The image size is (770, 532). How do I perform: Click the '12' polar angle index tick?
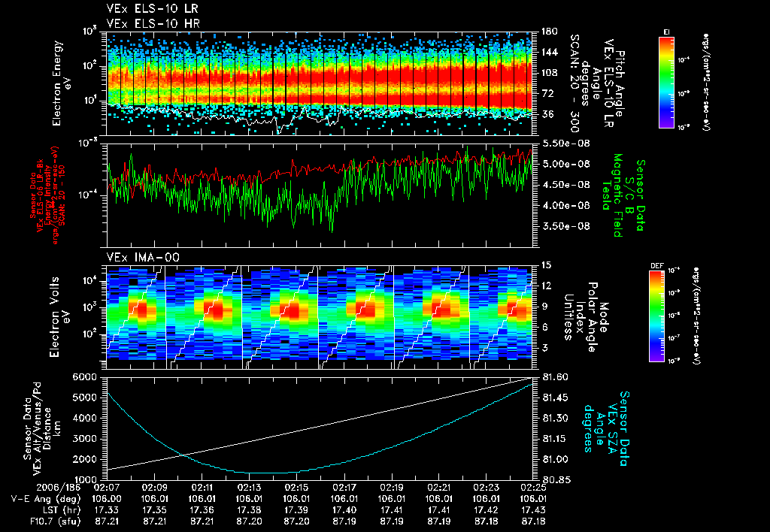(x=546, y=286)
